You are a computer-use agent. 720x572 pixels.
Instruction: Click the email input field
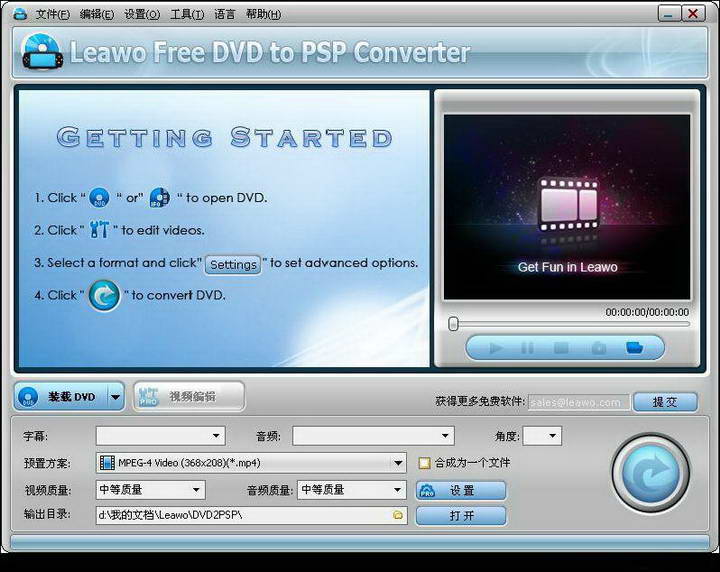[x=579, y=403]
